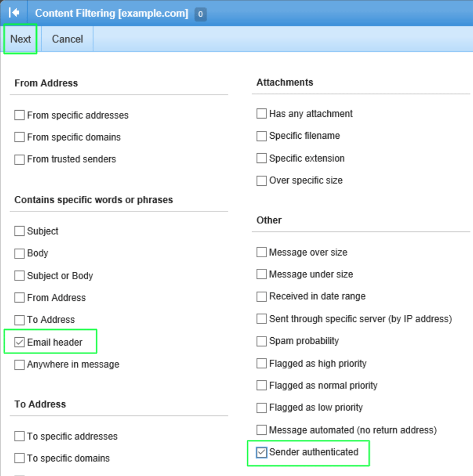The height and width of the screenshot is (476, 473).
Task: Click the notification count badge
Action: (x=200, y=14)
